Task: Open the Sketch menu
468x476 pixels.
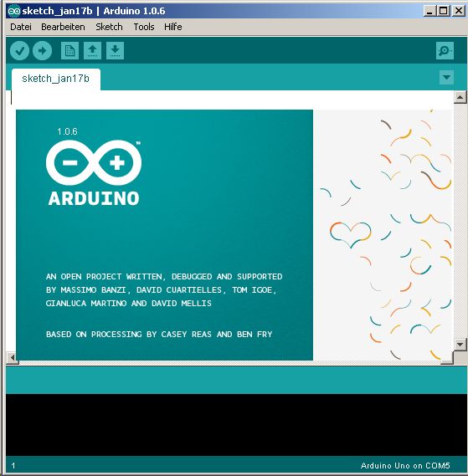Action: 109,27
